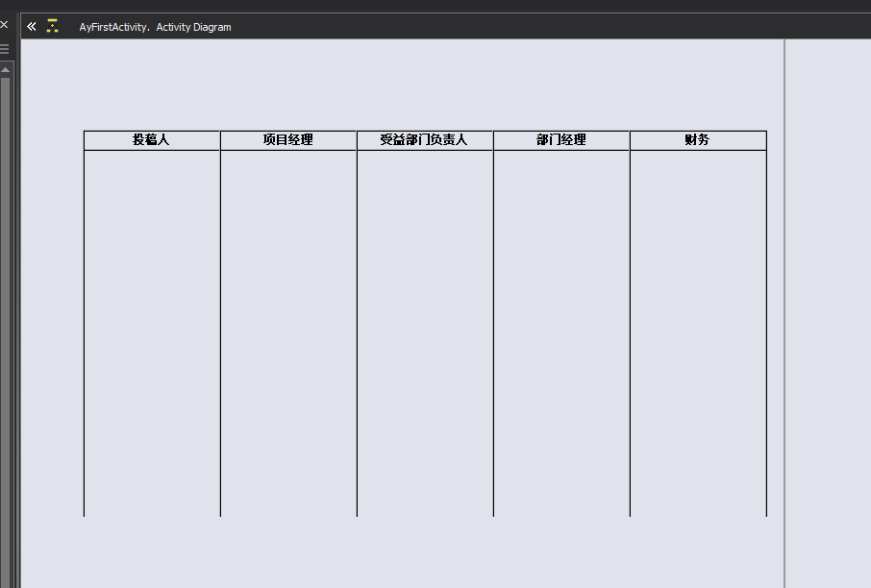Collapse the panel using the double-chevron arrow
871x588 pixels.
[x=31, y=26]
